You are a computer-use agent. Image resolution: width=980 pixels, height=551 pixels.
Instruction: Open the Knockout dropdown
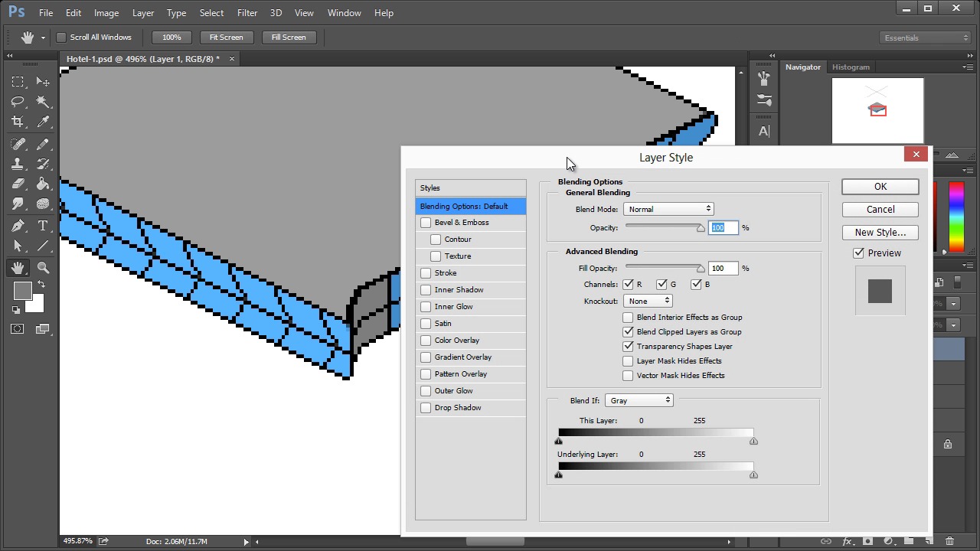click(648, 302)
